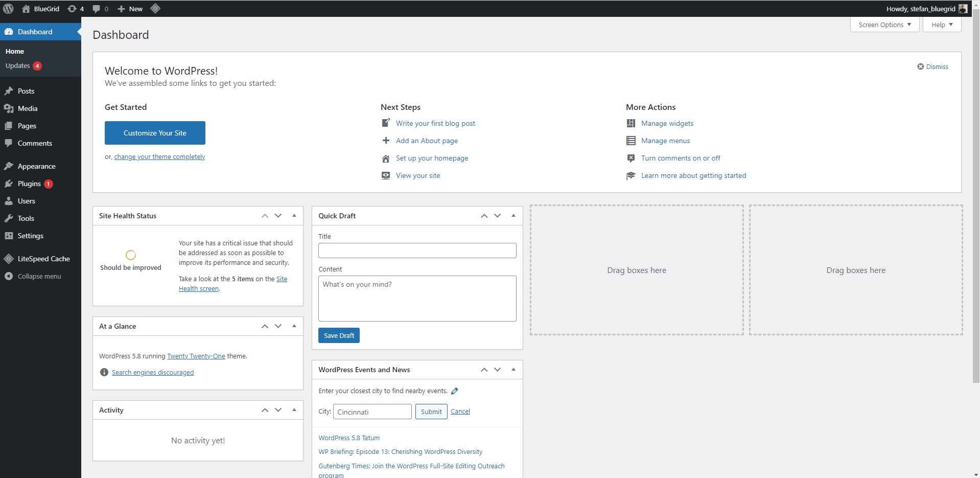
Task: Click the Comments icon in sidebar
Action: 9,143
